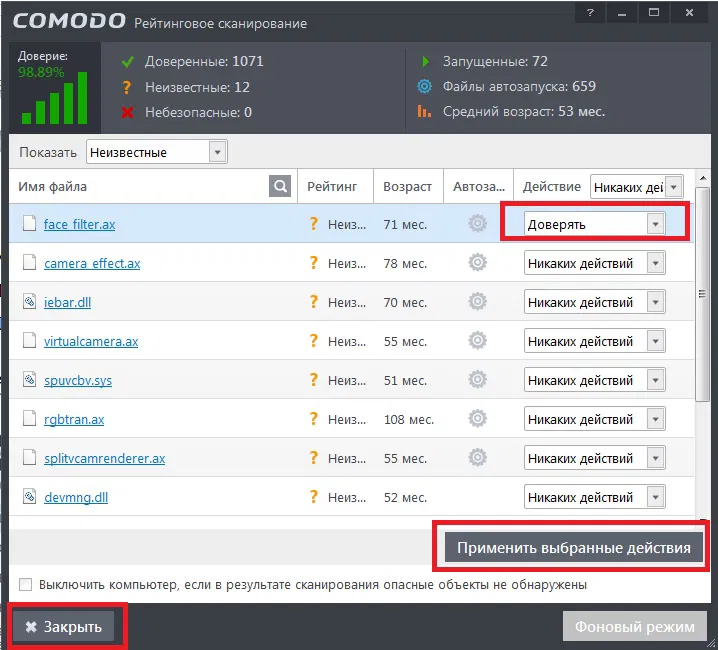The width and height of the screenshot is (718, 650).
Task: Click the help question mark in the title bar
Action: pyautogui.click(x=590, y=12)
